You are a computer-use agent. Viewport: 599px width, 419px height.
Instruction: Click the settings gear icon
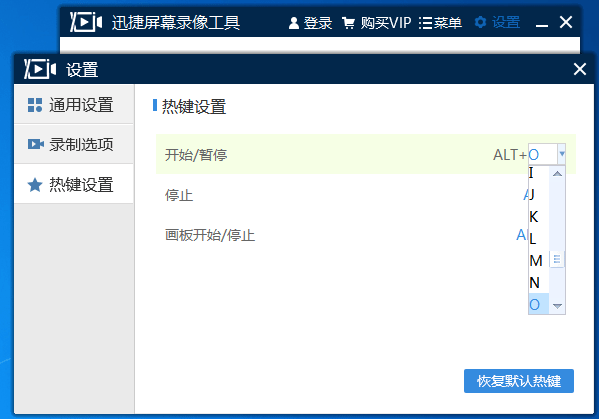tap(480, 22)
